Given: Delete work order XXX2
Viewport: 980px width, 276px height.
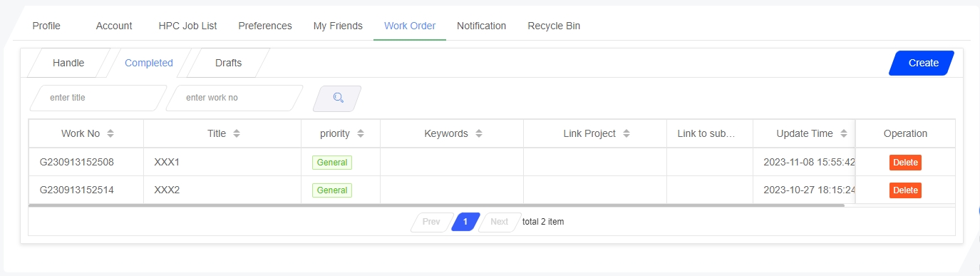Looking at the screenshot, I should point(905,190).
